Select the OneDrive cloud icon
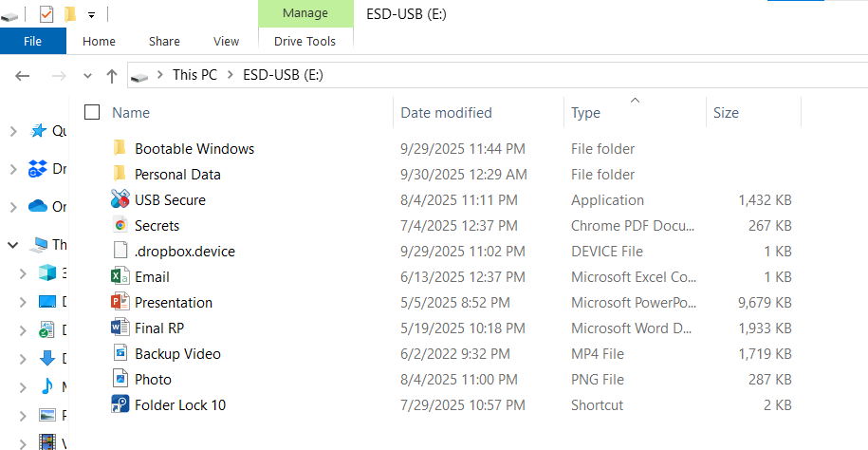The width and height of the screenshot is (868, 450). 38,206
